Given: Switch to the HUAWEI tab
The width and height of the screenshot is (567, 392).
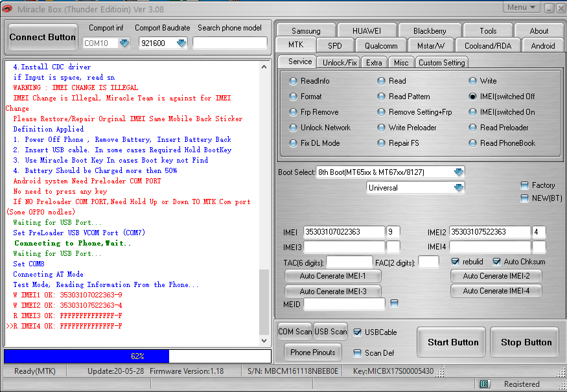Looking at the screenshot, I should [367, 30].
